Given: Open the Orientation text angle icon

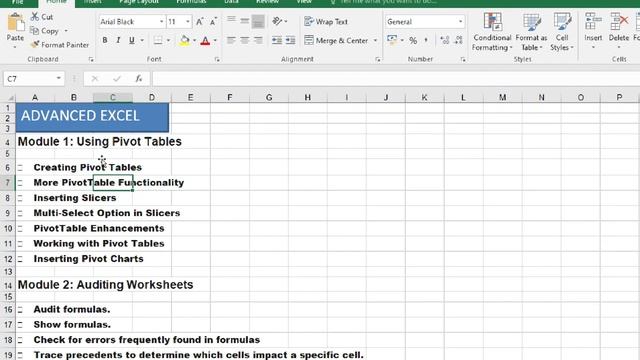Looking at the screenshot, I should pos(277,21).
